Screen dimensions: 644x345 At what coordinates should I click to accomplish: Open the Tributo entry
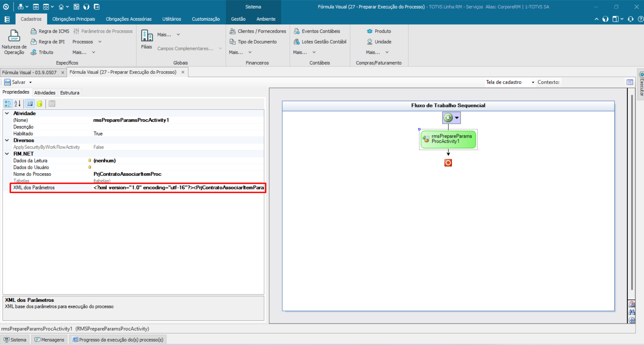[42, 52]
